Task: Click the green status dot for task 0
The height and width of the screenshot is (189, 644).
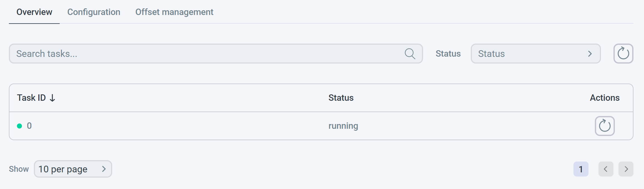Action: pos(19,126)
